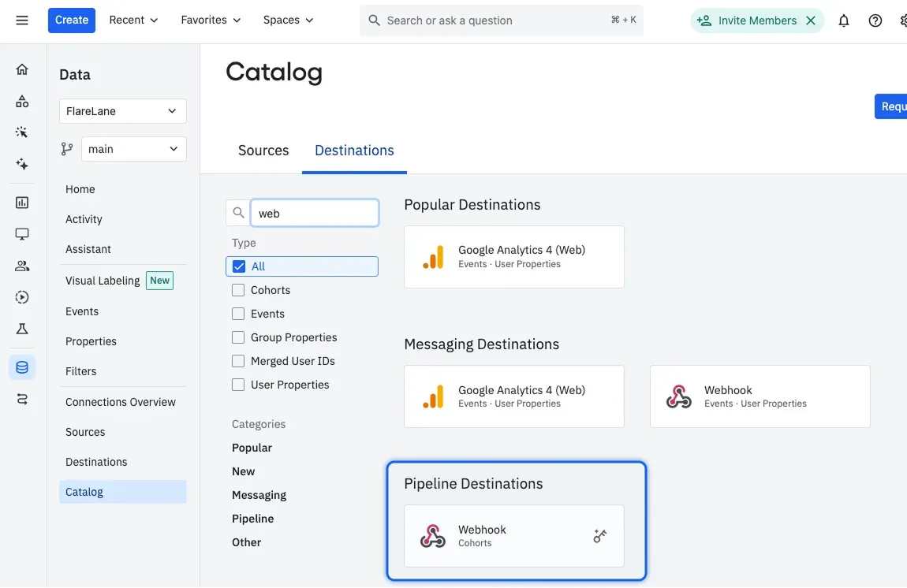Expand the Recent dropdown
Viewport: 907px width, 588px height.
click(133, 20)
